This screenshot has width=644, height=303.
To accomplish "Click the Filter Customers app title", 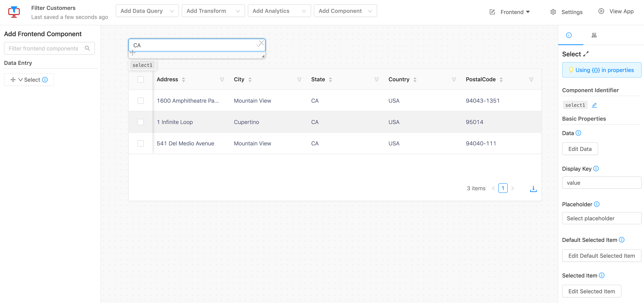I will [x=53, y=8].
